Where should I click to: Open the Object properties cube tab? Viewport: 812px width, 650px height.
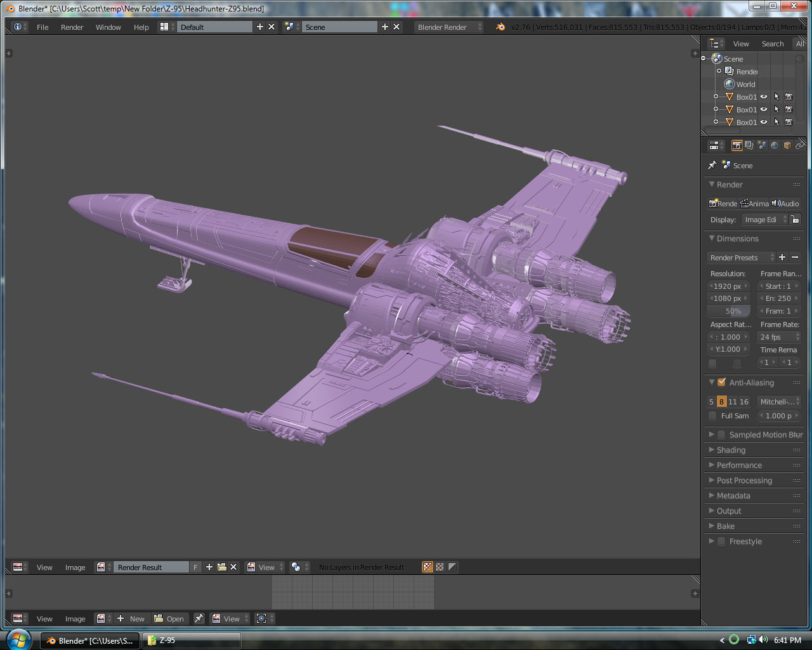tap(787, 145)
